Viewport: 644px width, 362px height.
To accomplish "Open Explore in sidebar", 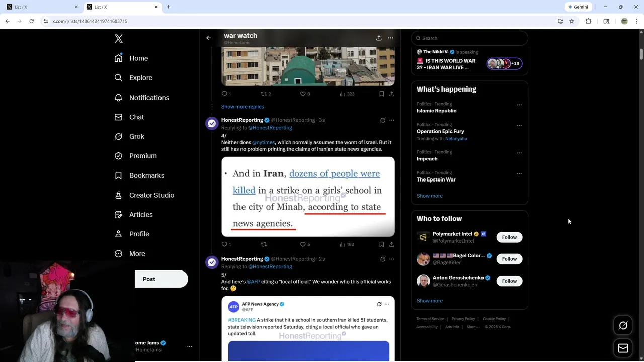I will [133, 78].
